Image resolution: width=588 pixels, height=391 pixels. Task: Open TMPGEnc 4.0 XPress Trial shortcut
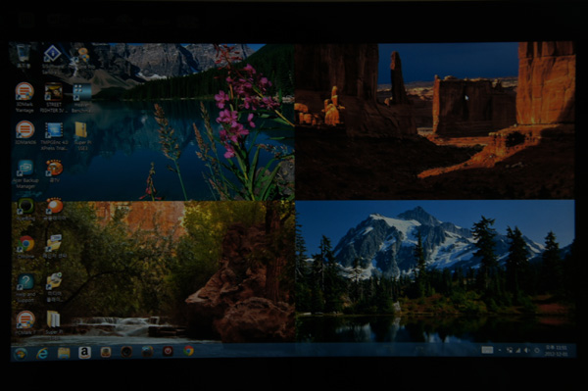tap(54, 135)
